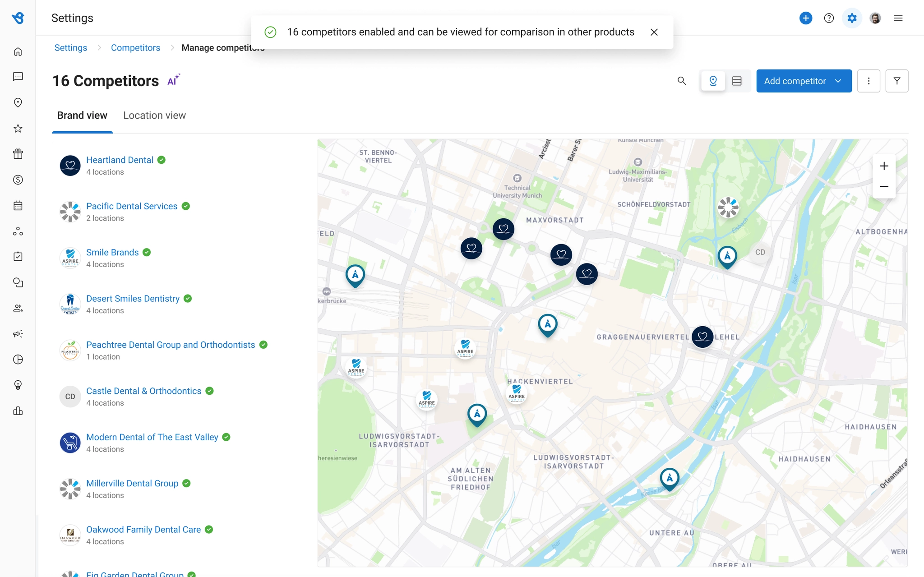This screenshot has width=924, height=577.
Task: Expand the Add competitor dropdown arrow
Action: click(838, 81)
